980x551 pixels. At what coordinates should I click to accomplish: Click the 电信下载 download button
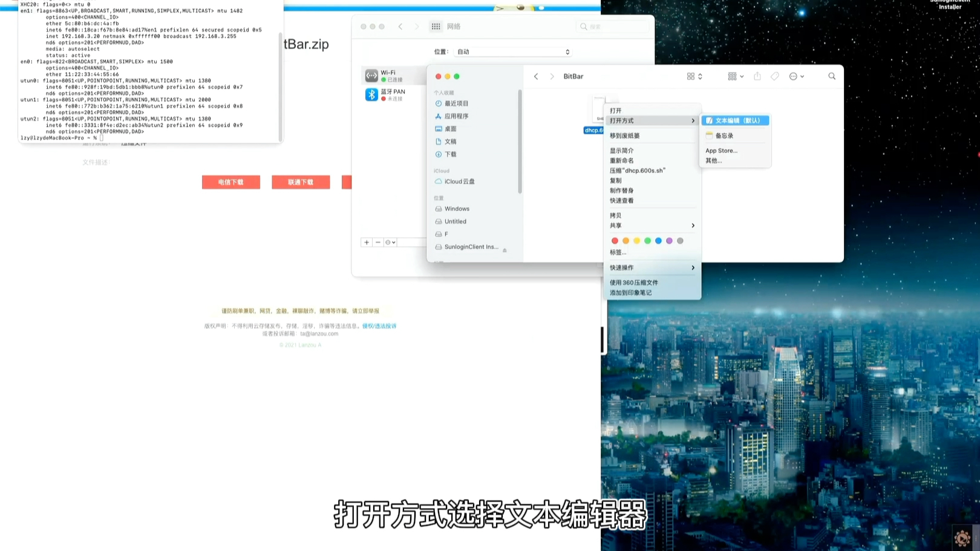tap(230, 182)
